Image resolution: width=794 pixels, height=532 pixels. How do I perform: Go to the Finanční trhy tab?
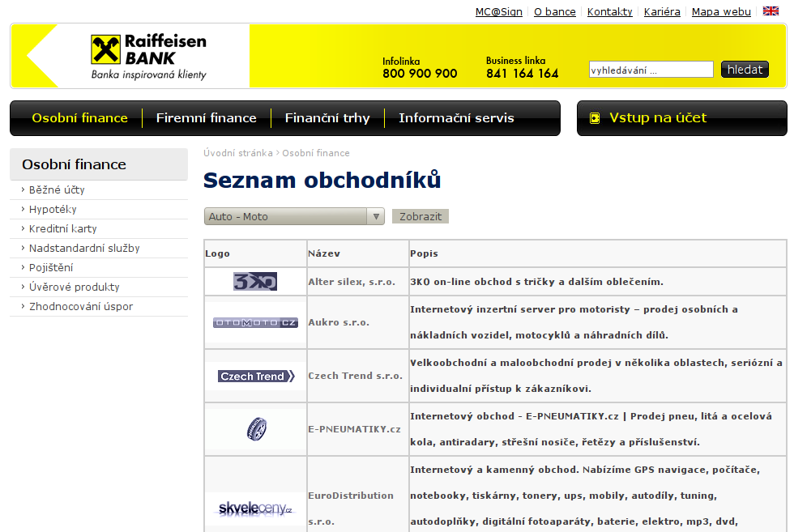pyautogui.click(x=327, y=118)
